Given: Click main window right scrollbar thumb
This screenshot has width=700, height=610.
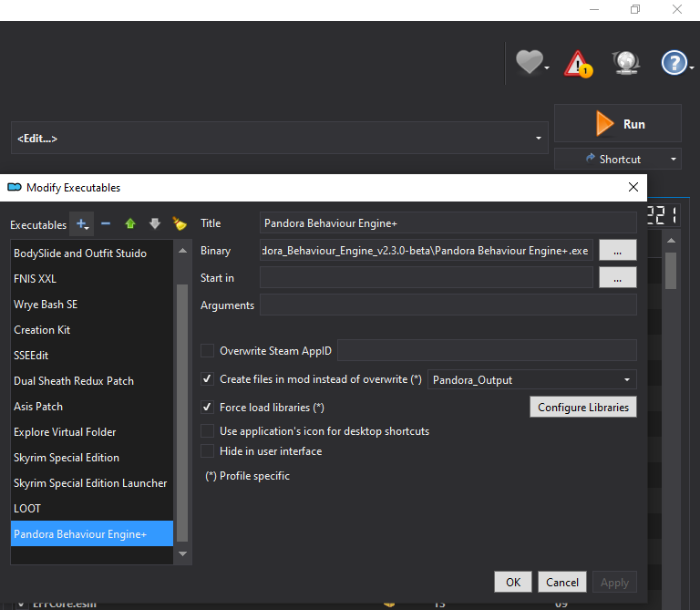Looking at the screenshot, I should pos(671,271).
